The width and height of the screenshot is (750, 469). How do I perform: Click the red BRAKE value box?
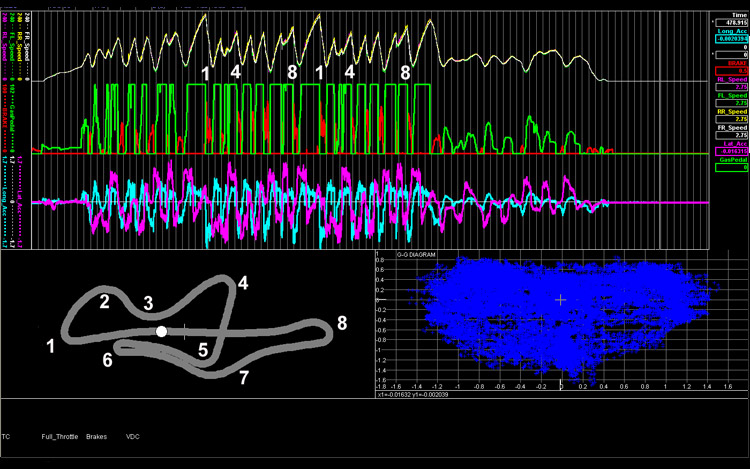pos(728,70)
